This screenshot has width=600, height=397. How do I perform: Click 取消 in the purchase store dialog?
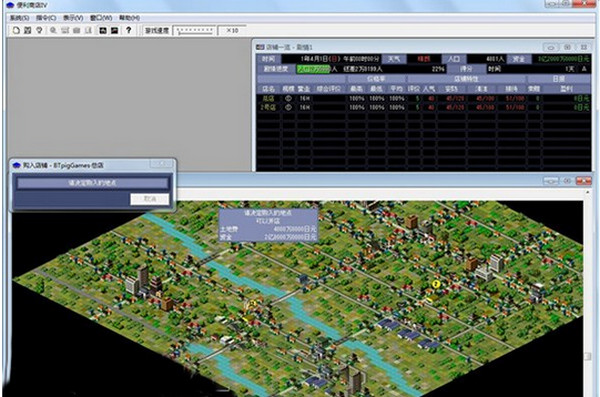(x=150, y=199)
